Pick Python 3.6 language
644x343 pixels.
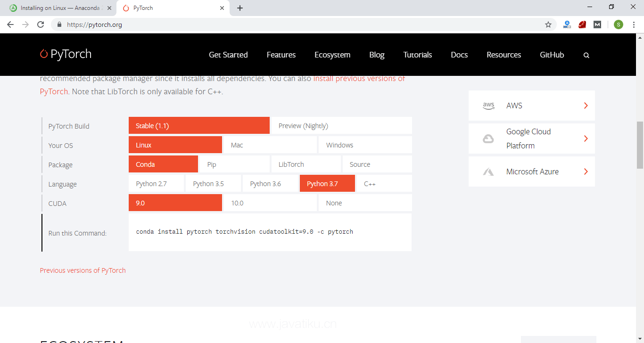tap(270, 183)
